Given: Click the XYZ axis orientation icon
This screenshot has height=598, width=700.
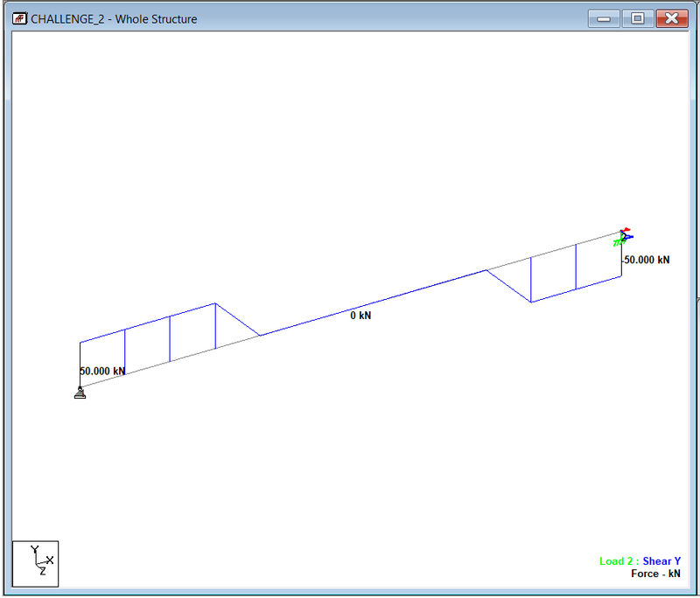Looking at the screenshot, I should point(35,564).
